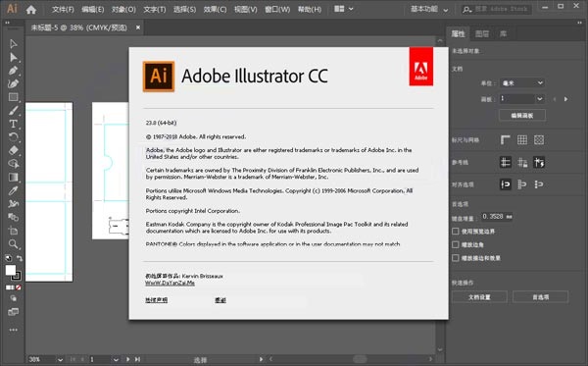Image resolution: width=588 pixels, height=366 pixels.
Task: Switch to the 图层 panel tab
Action: tap(482, 33)
